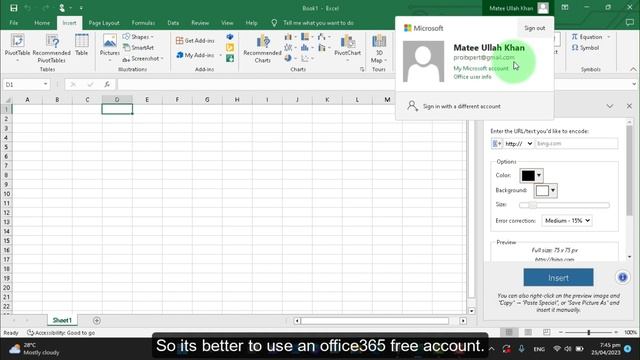Open the Shapes gallery
Image resolution: width=640 pixels, height=360 pixels.
(138, 37)
